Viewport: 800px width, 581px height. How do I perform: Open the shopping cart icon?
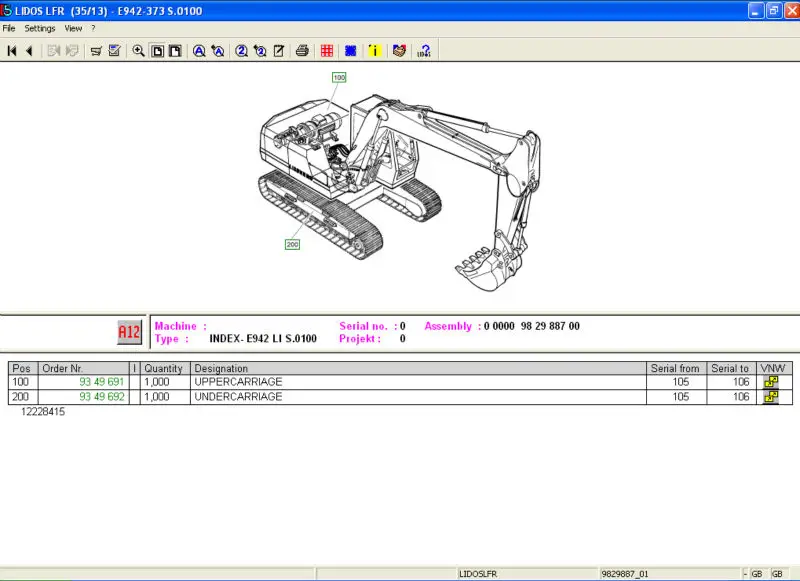point(96,50)
